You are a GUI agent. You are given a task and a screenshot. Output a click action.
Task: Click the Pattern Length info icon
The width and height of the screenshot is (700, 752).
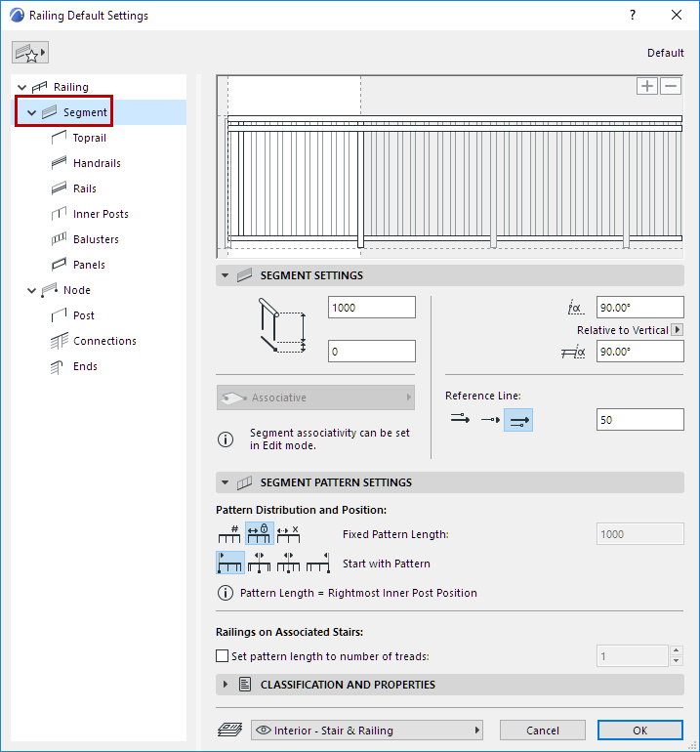(226, 593)
